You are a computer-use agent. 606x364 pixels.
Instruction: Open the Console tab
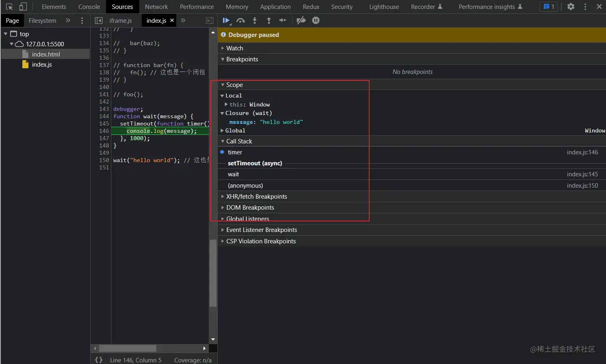(x=89, y=7)
